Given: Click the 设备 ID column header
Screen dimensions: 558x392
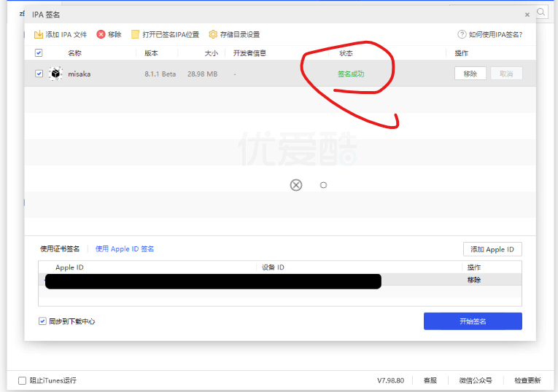Looking at the screenshot, I should pos(273,267).
